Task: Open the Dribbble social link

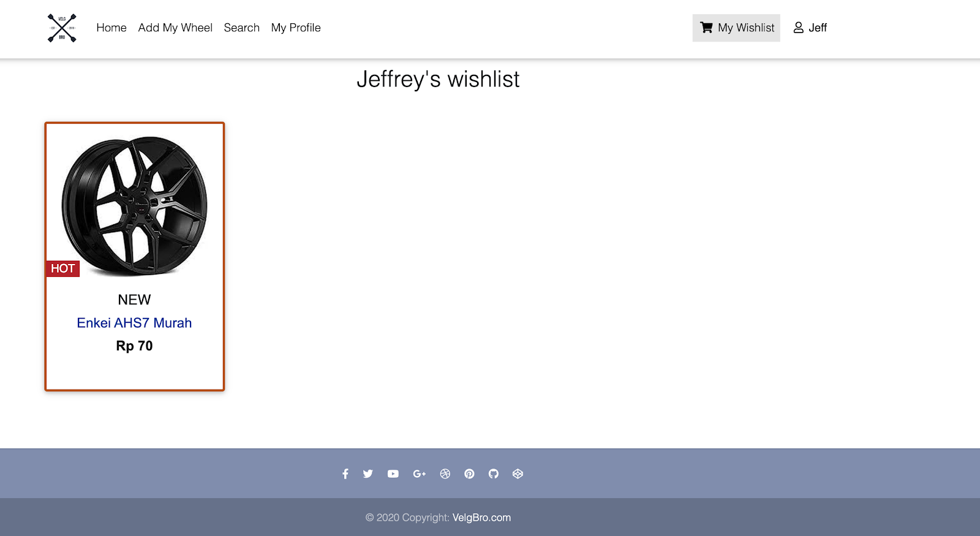Action: pyautogui.click(x=445, y=474)
